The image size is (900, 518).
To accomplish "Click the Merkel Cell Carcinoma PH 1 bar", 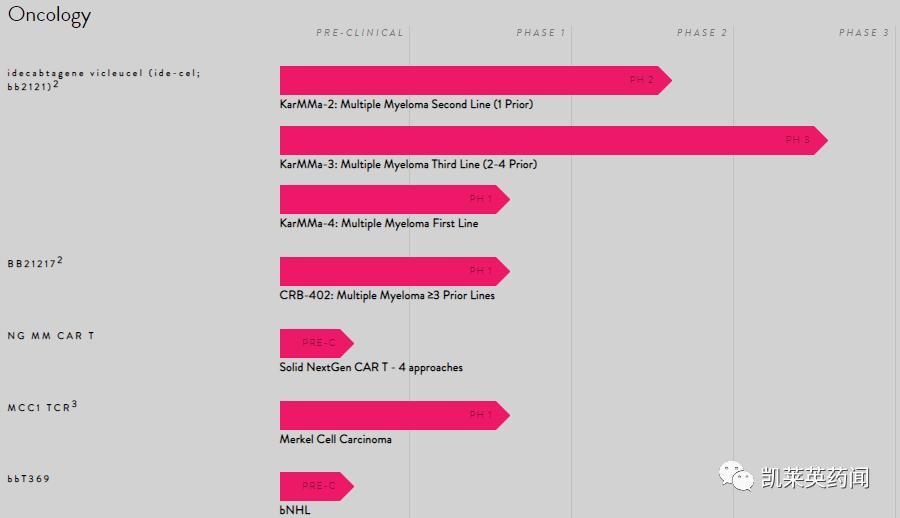I will (390, 415).
